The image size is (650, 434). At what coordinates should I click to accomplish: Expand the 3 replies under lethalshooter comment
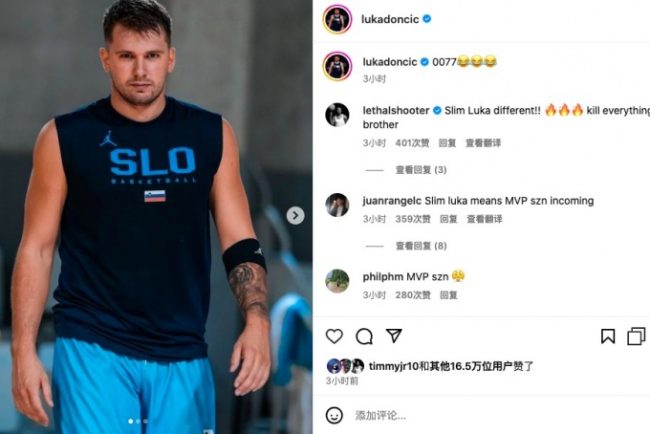[x=421, y=170]
